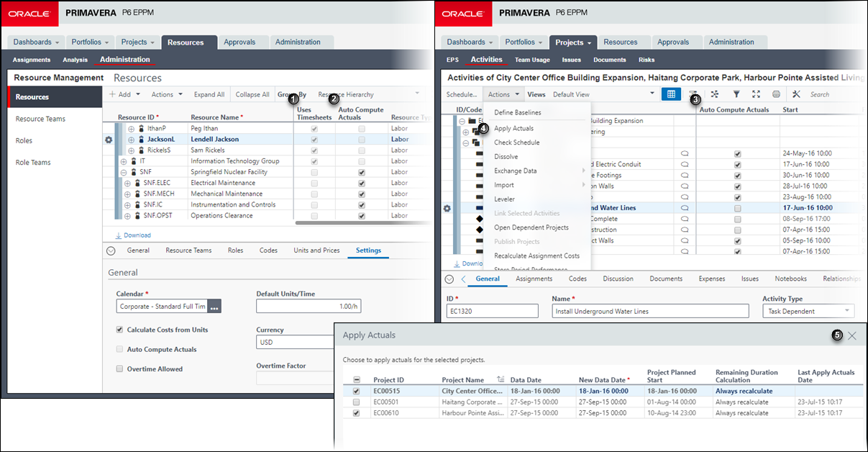Toggle Auto Compute Actuals for Springfield Nuclear Facility
Screen dimensions: 868x452
click(362, 173)
